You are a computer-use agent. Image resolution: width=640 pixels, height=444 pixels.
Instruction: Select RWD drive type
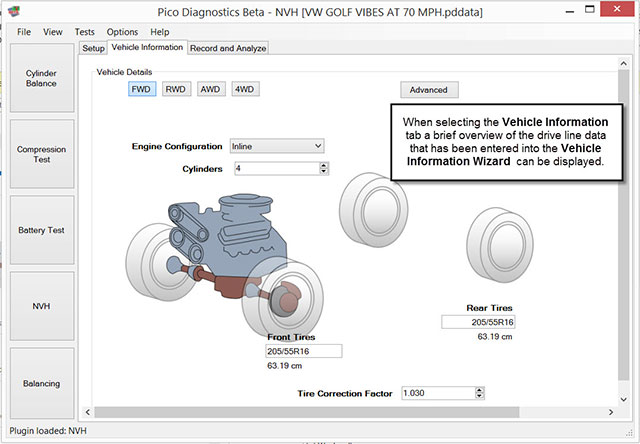(176, 89)
